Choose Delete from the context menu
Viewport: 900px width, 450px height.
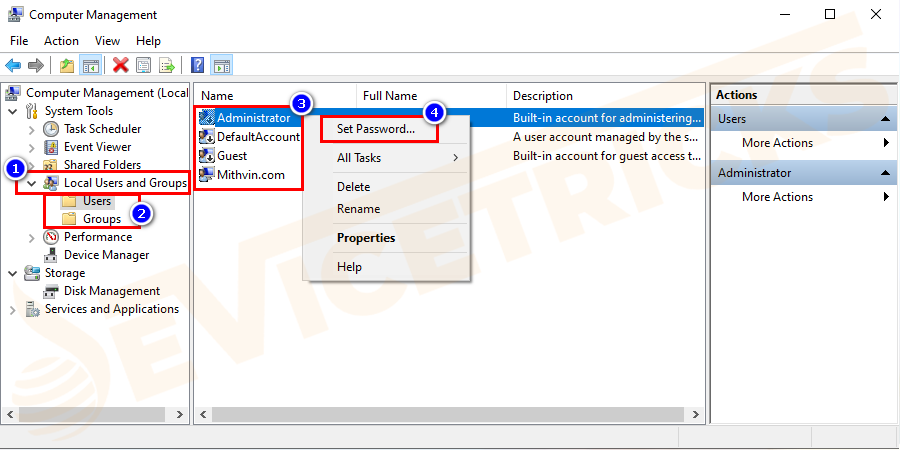[354, 187]
